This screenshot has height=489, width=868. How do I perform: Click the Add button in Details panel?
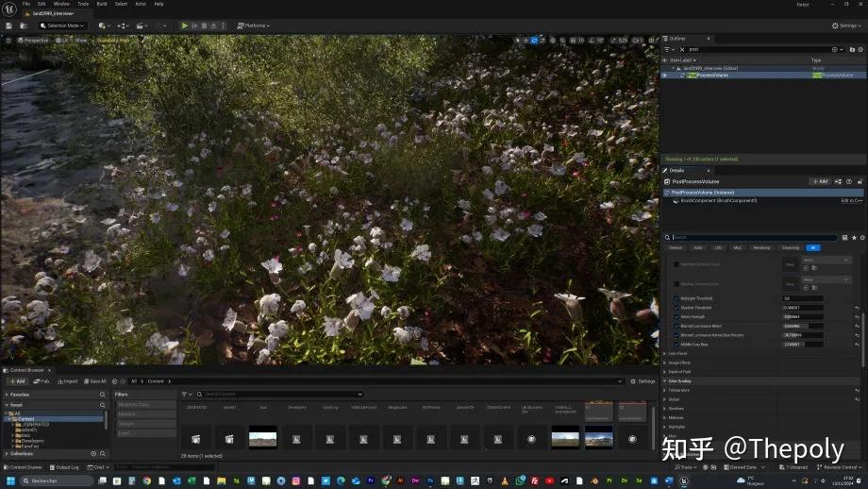[x=820, y=181]
